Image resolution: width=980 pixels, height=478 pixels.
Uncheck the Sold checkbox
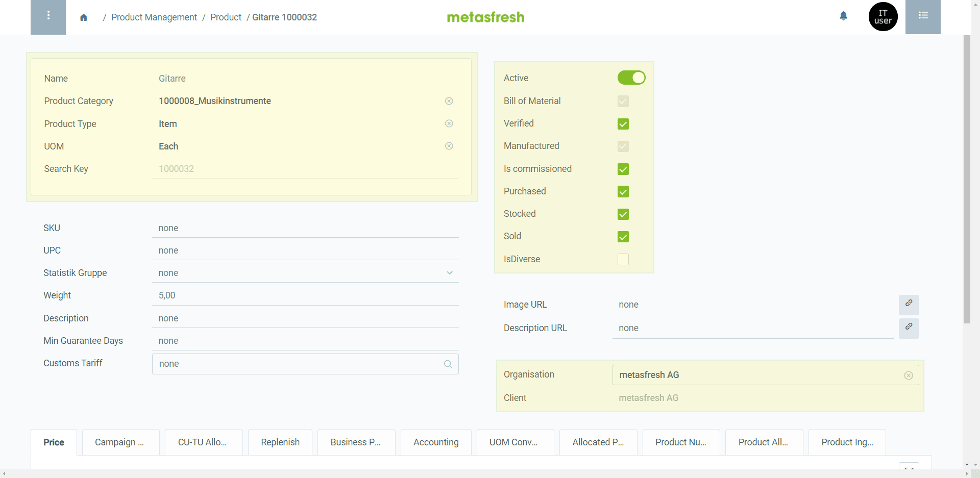(623, 237)
